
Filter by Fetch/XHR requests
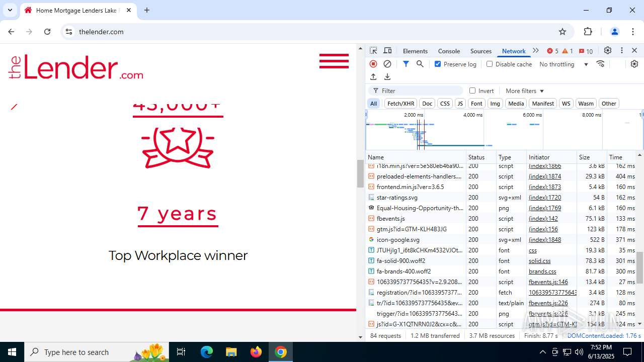(400, 104)
